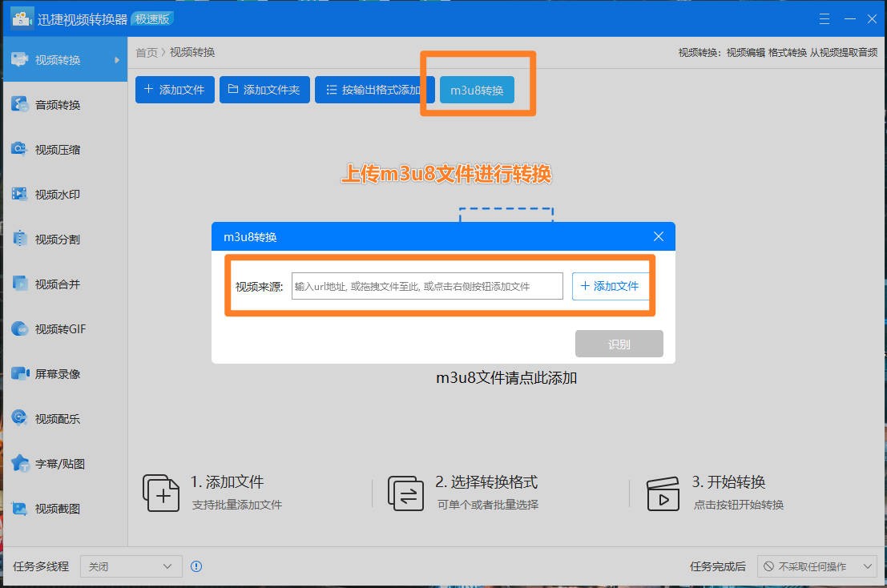This screenshot has width=887, height=588.
Task: Click the exclamation info icon near 任务多线程
Action: pyautogui.click(x=196, y=566)
